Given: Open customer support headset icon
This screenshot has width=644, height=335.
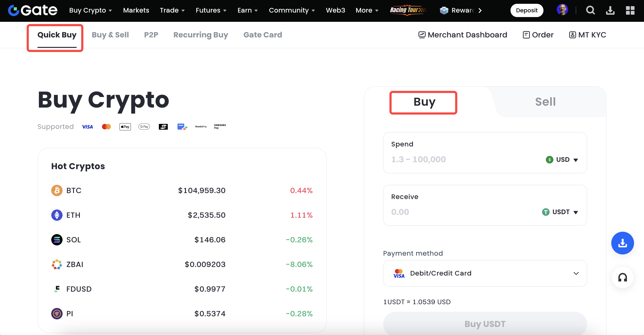Looking at the screenshot, I should click(622, 277).
